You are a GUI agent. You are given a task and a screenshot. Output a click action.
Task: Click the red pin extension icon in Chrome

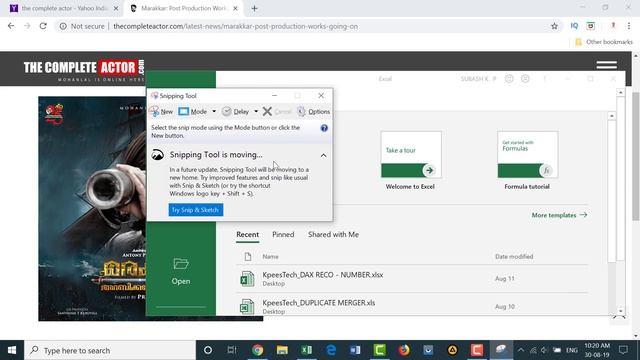pos(613,26)
